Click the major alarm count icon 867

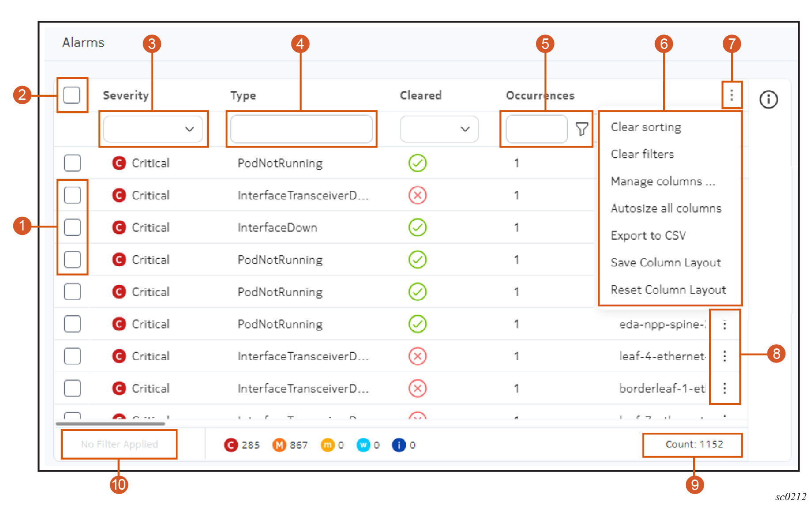coord(279,445)
